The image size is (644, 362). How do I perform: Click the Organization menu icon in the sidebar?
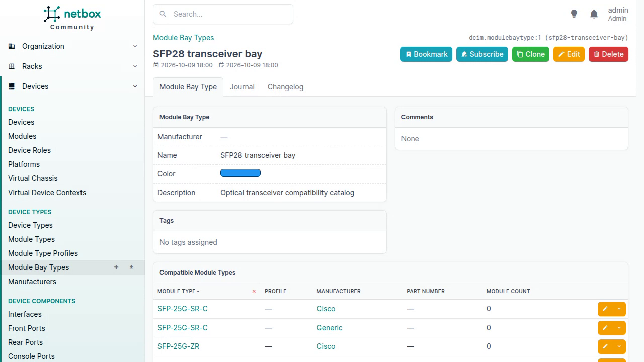[12, 46]
